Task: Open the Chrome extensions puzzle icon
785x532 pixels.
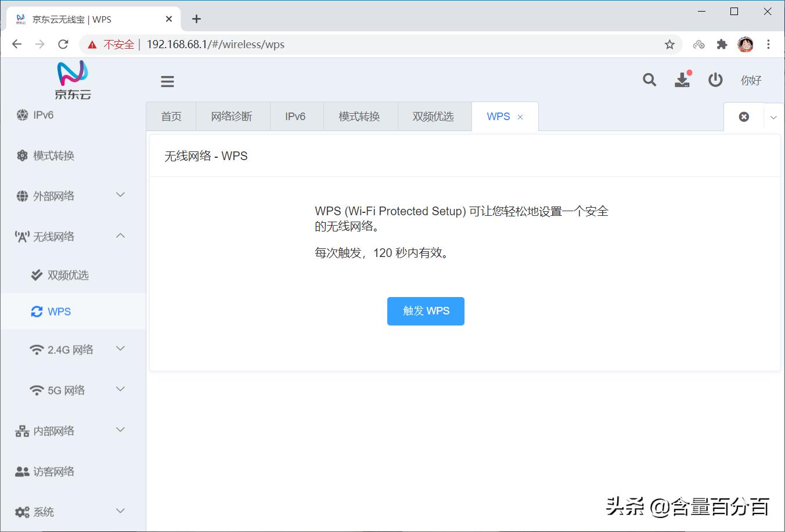Action: (x=722, y=44)
